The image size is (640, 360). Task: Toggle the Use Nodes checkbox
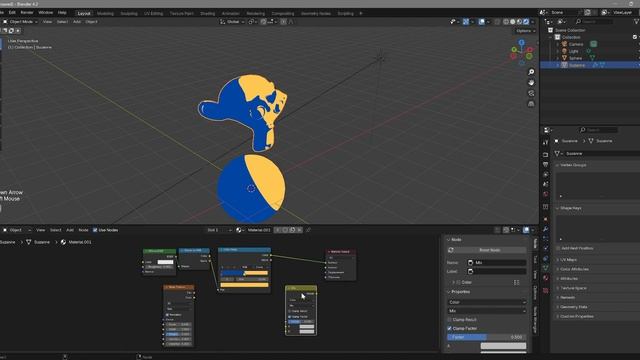[x=95, y=230]
